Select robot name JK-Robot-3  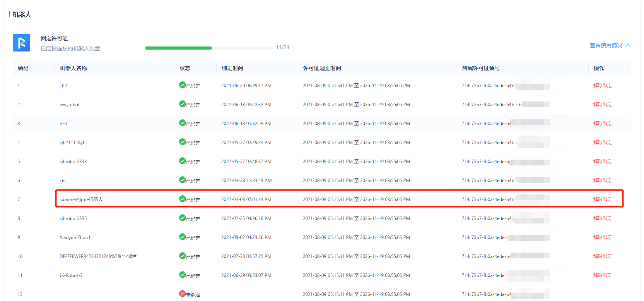(x=71, y=275)
